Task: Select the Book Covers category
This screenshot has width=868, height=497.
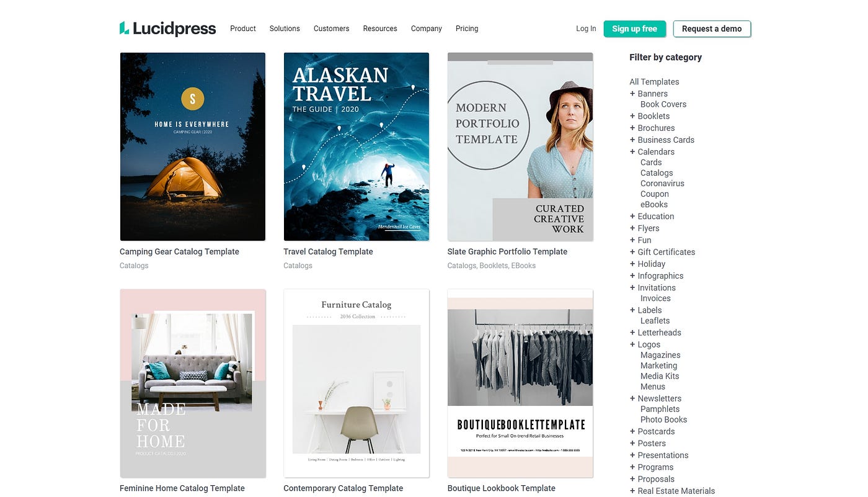Action: tap(663, 104)
